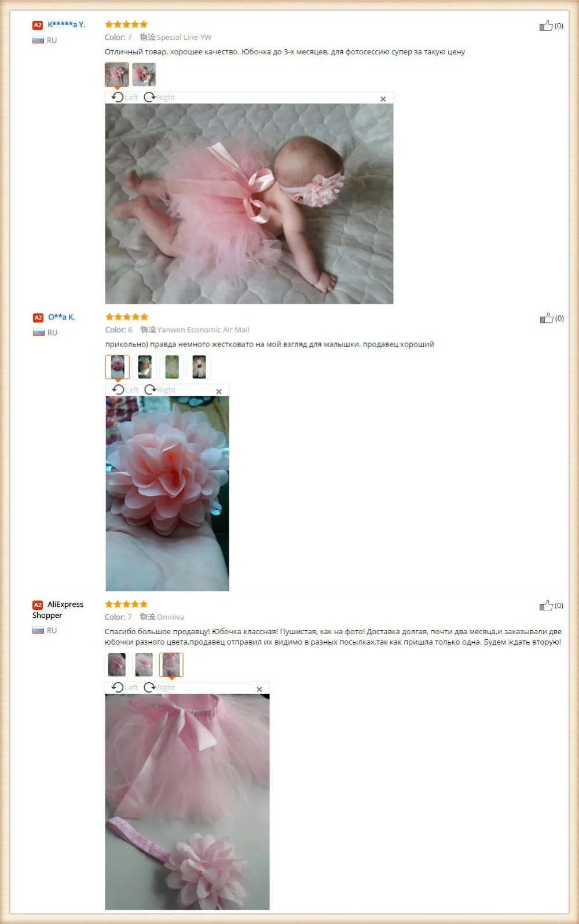Open reviewer profile O**a K.
The image size is (579, 924).
coord(61,317)
